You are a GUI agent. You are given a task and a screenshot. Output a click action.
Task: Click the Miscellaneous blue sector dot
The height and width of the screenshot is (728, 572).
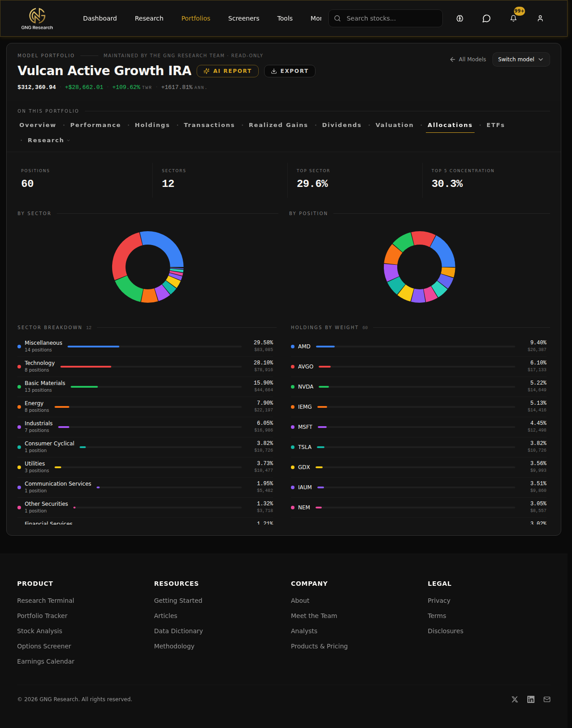click(x=19, y=347)
